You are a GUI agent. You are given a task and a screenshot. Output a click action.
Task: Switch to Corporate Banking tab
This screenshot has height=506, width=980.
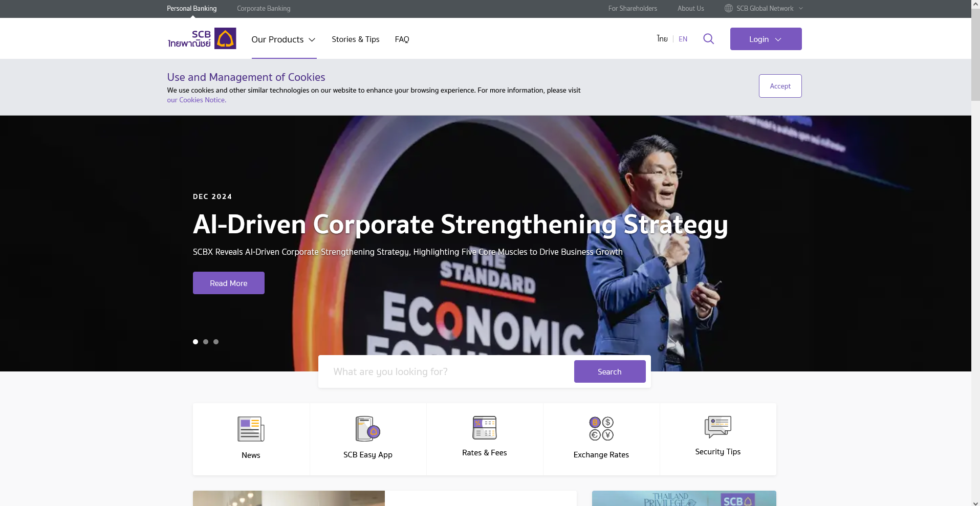point(264,8)
